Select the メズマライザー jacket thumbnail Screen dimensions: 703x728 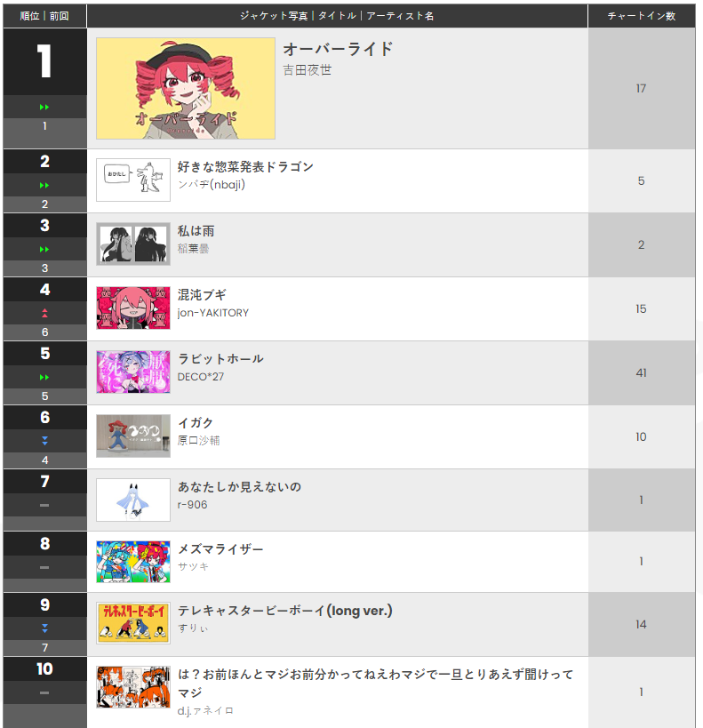click(x=133, y=562)
